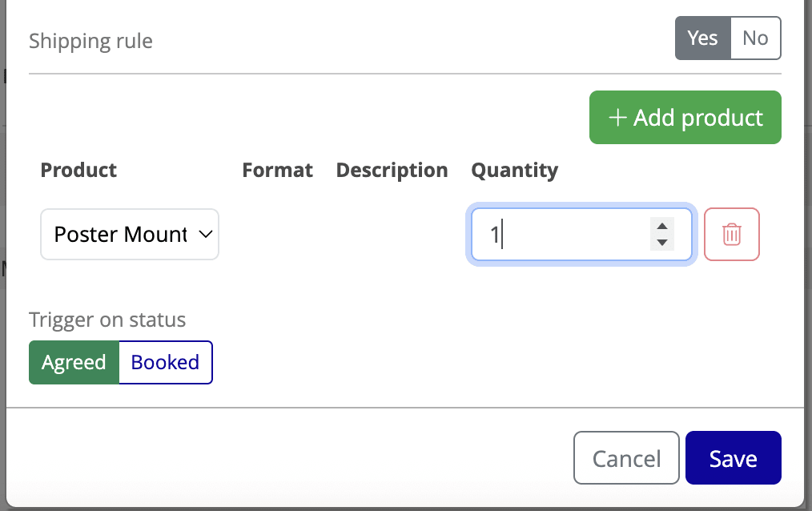Click the Quantity column header
The width and height of the screenshot is (812, 511).
(x=515, y=170)
